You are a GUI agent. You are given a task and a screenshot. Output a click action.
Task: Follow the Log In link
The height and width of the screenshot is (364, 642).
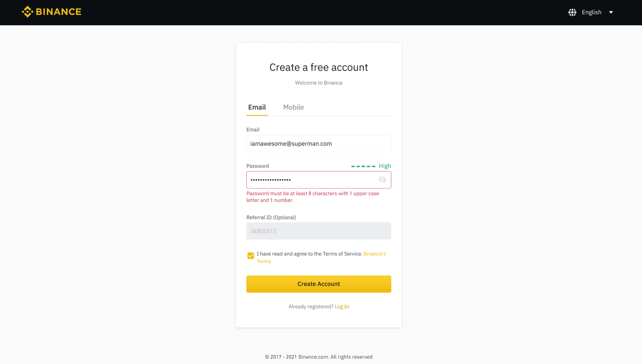[342, 306]
